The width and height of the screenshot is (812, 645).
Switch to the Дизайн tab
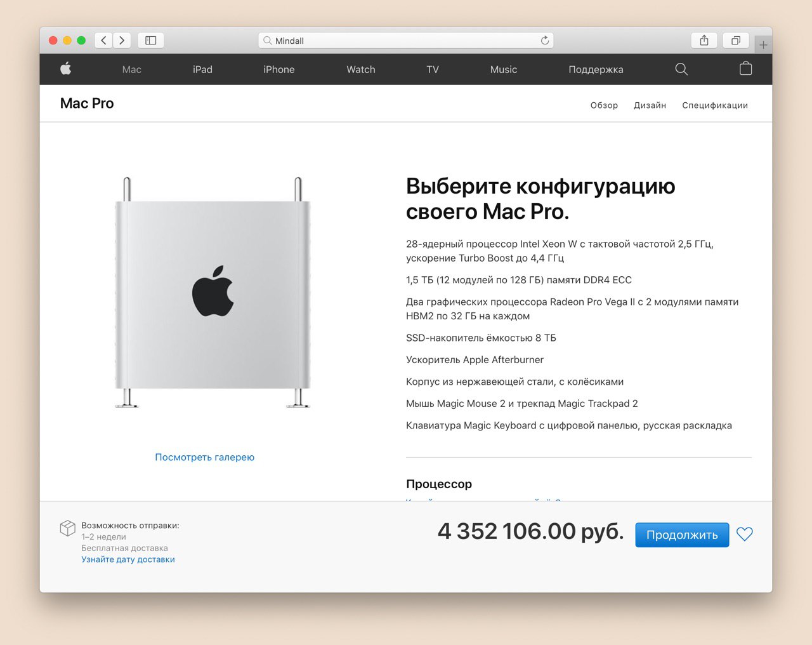[x=650, y=105]
